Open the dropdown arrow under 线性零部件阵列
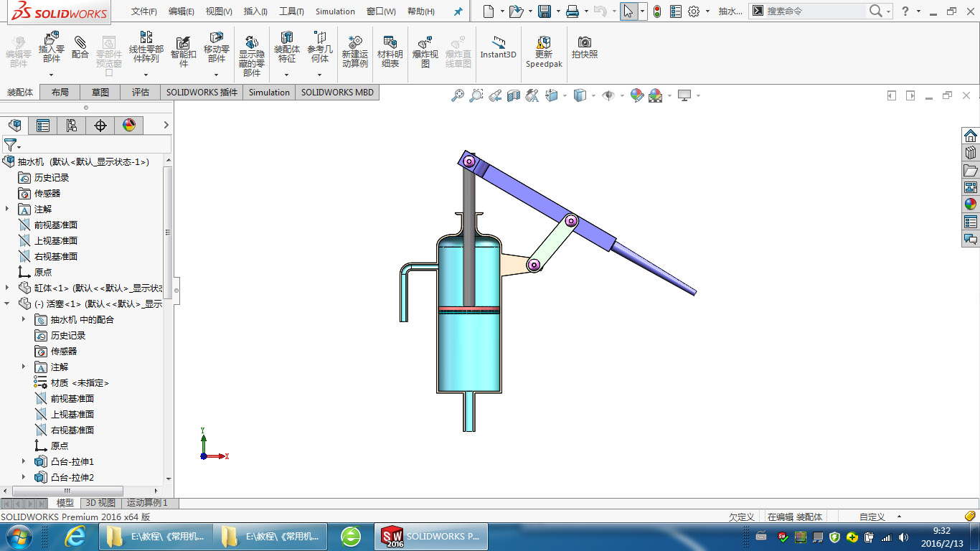 146,75
